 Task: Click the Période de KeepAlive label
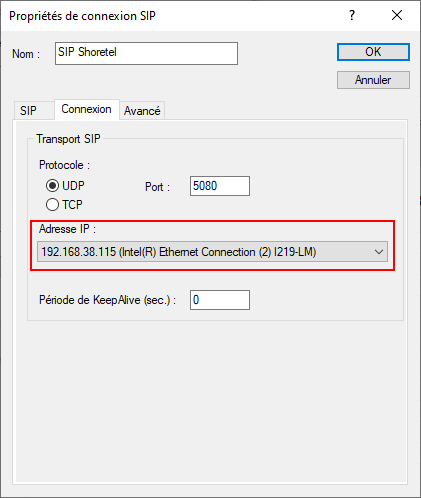pos(107,300)
